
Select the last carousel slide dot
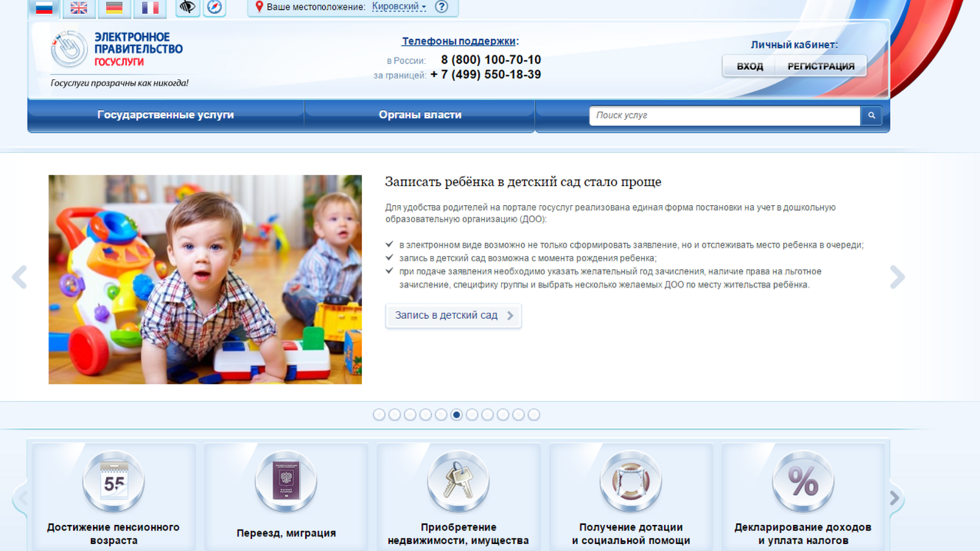pyautogui.click(x=534, y=415)
